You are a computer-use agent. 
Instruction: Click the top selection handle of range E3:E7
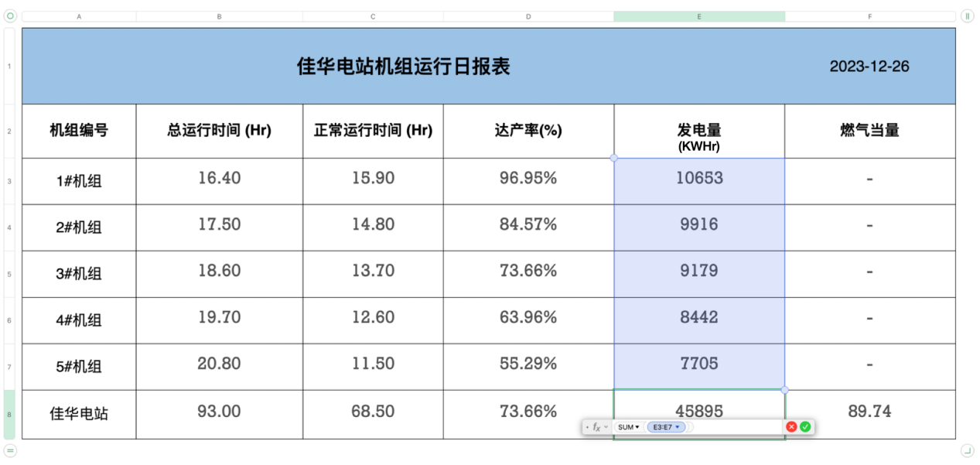pyautogui.click(x=614, y=158)
